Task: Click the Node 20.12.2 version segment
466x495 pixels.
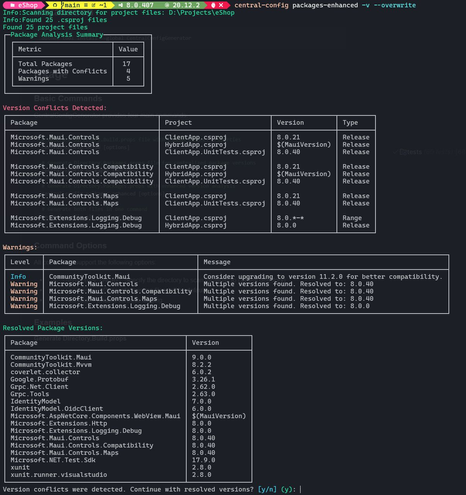Action: click(x=183, y=5)
